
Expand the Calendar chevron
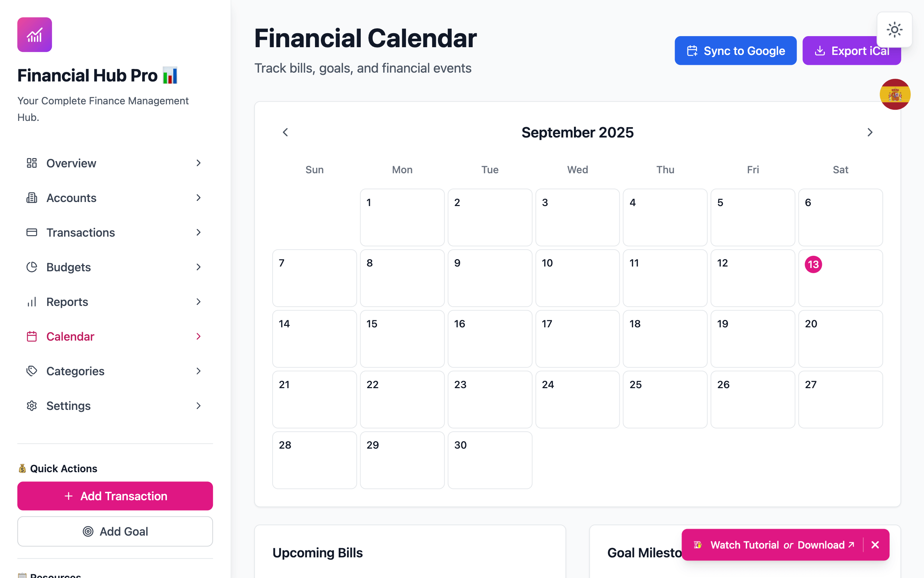point(198,337)
